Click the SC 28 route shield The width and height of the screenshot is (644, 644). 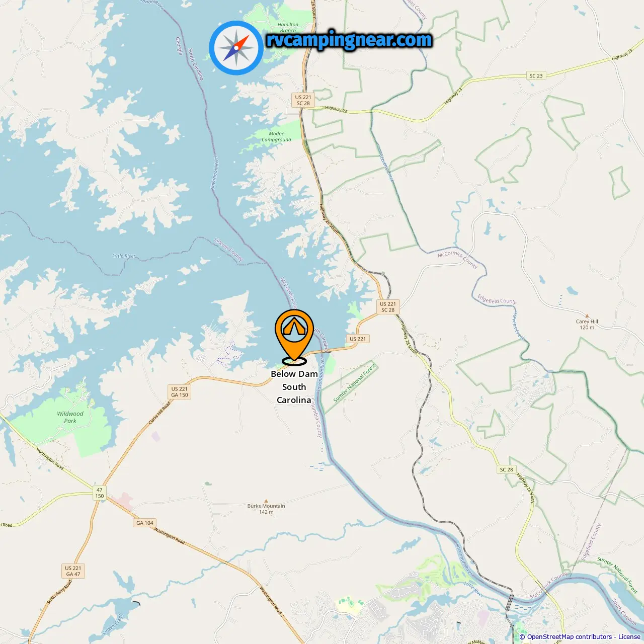(507, 469)
